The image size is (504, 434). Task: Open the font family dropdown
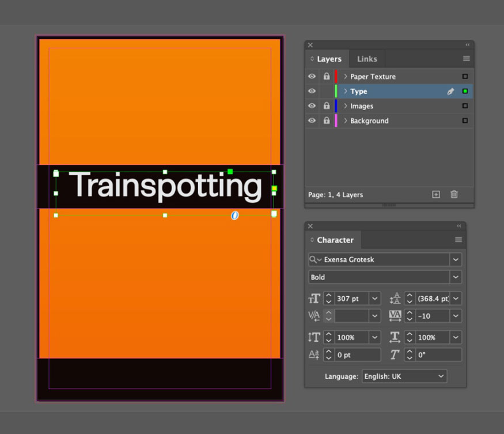point(456,259)
